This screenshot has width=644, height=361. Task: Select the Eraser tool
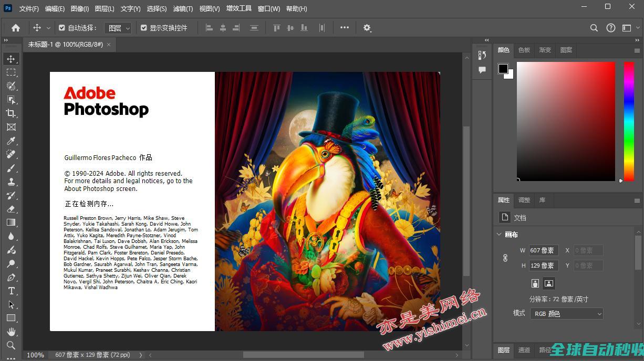[11, 209]
